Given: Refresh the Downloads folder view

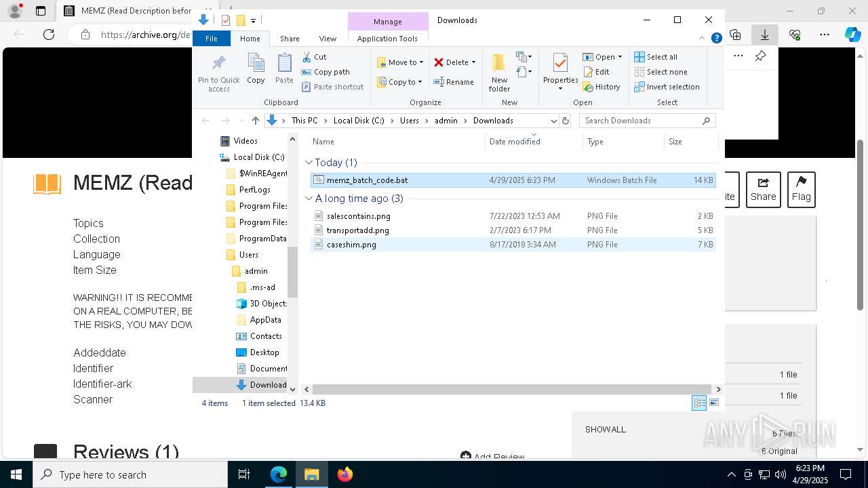Looking at the screenshot, I should [x=566, y=121].
